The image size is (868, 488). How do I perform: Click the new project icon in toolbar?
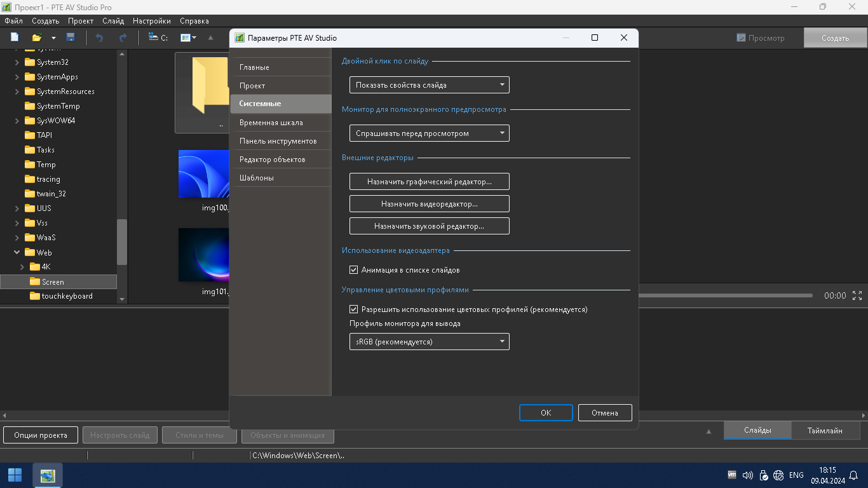point(15,37)
